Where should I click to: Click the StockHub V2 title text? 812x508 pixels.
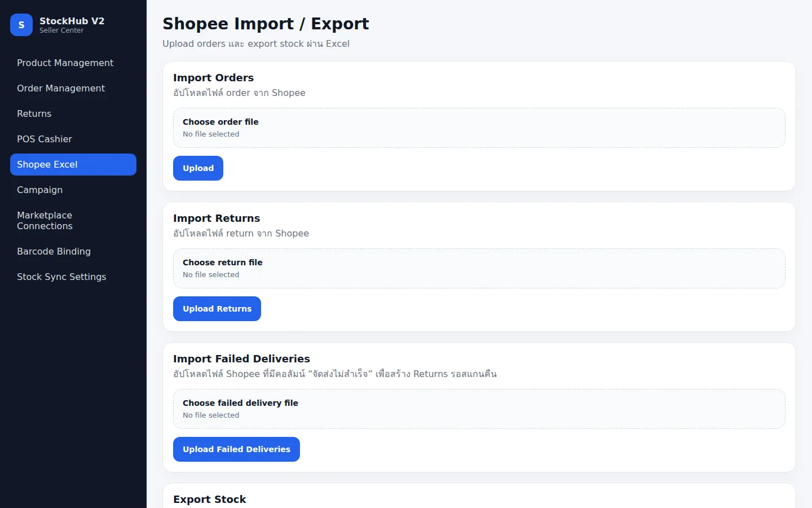pos(72,21)
